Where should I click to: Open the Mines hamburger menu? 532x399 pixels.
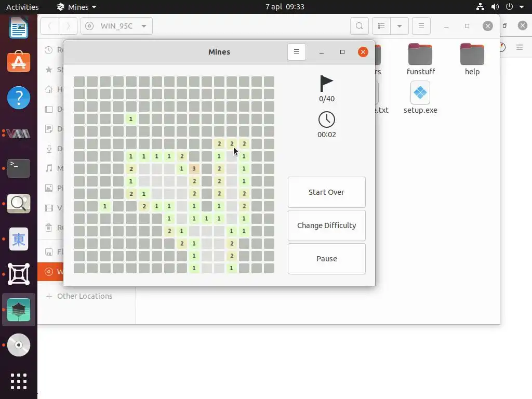point(296,52)
